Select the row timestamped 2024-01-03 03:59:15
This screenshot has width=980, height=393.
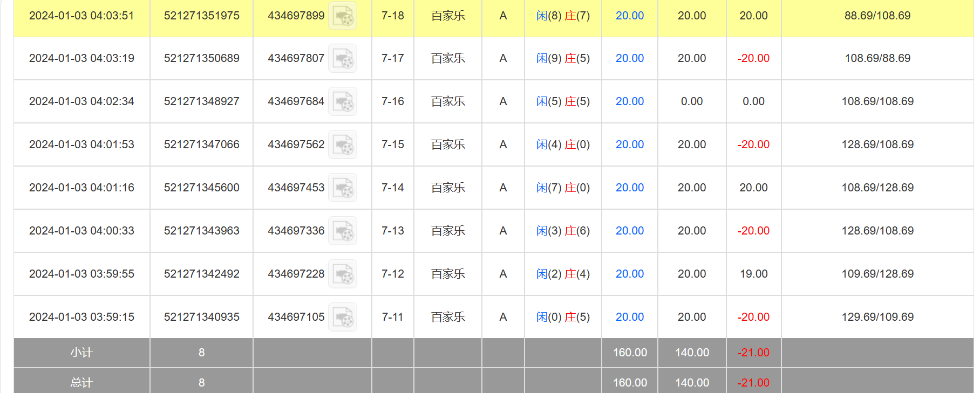click(x=81, y=317)
